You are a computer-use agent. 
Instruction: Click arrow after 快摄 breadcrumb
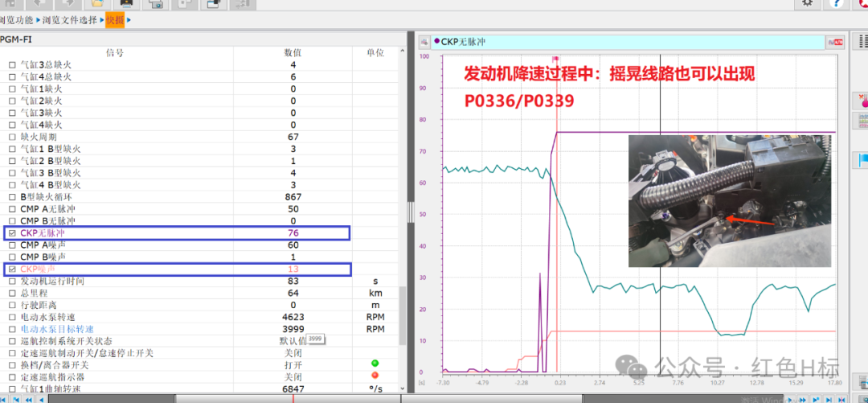129,20
